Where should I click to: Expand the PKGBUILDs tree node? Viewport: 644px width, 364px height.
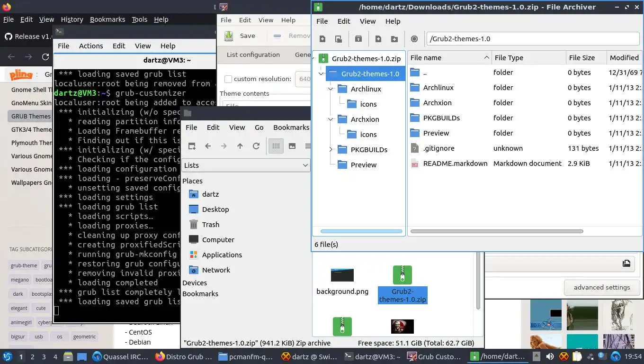tap(331, 150)
